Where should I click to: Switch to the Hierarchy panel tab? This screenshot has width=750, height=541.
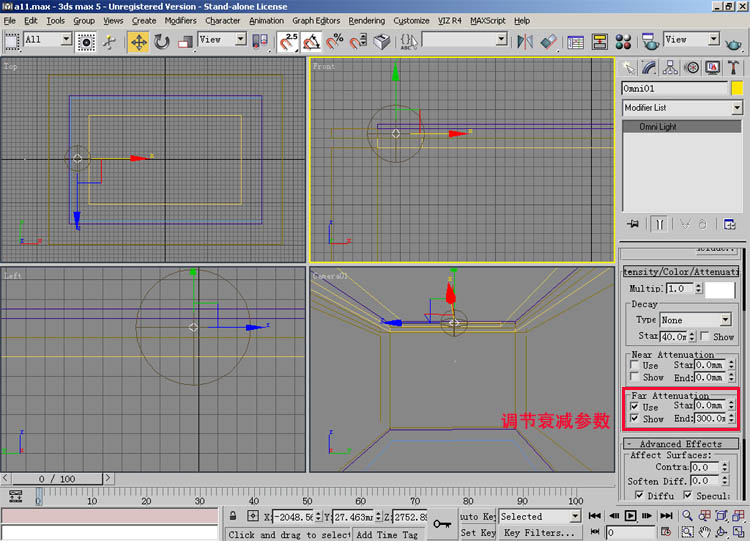click(670, 68)
